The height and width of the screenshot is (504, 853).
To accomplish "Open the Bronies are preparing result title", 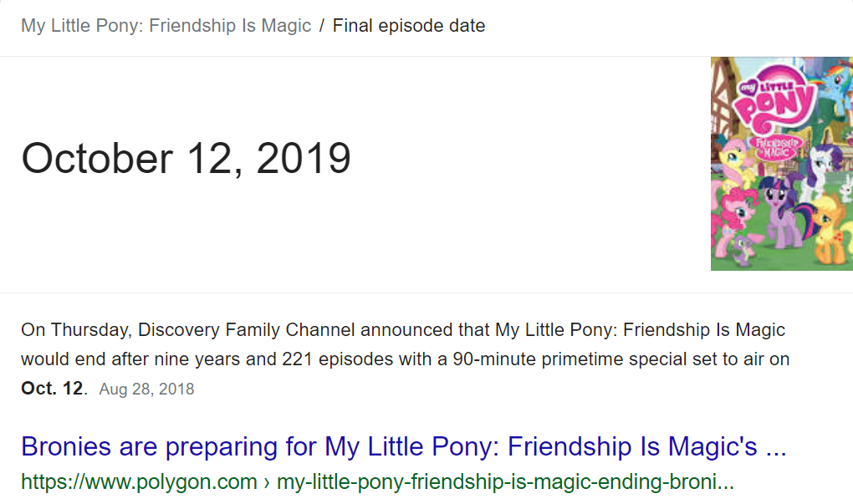I will (403, 447).
